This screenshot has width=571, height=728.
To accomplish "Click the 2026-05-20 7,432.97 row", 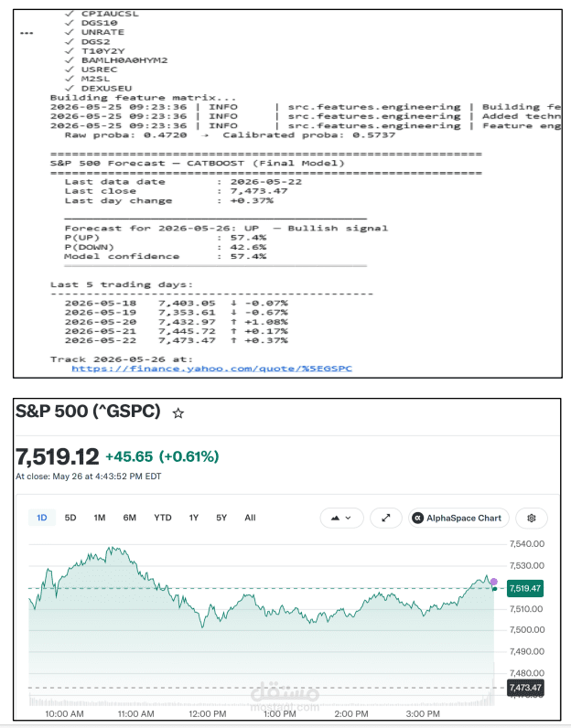I will [x=176, y=322].
